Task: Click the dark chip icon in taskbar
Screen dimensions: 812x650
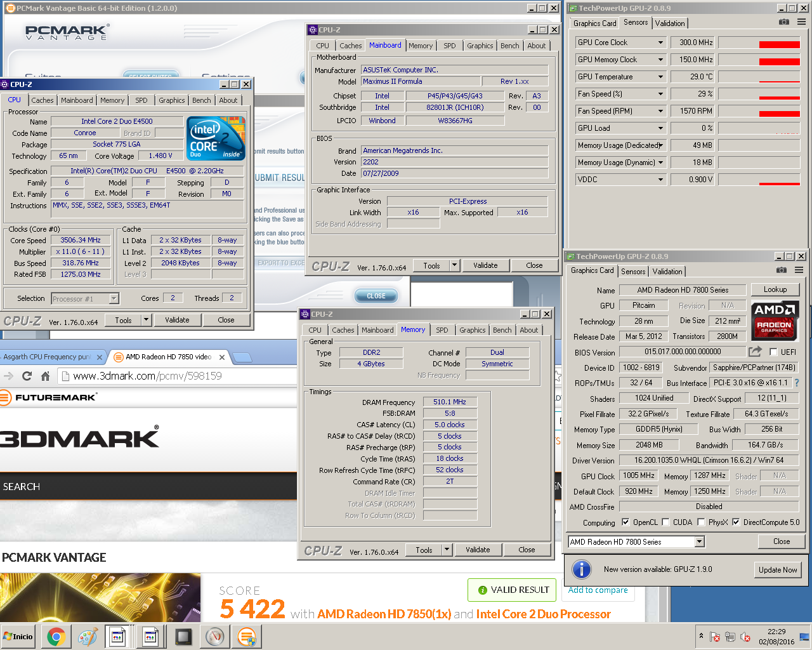Action: [x=183, y=637]
